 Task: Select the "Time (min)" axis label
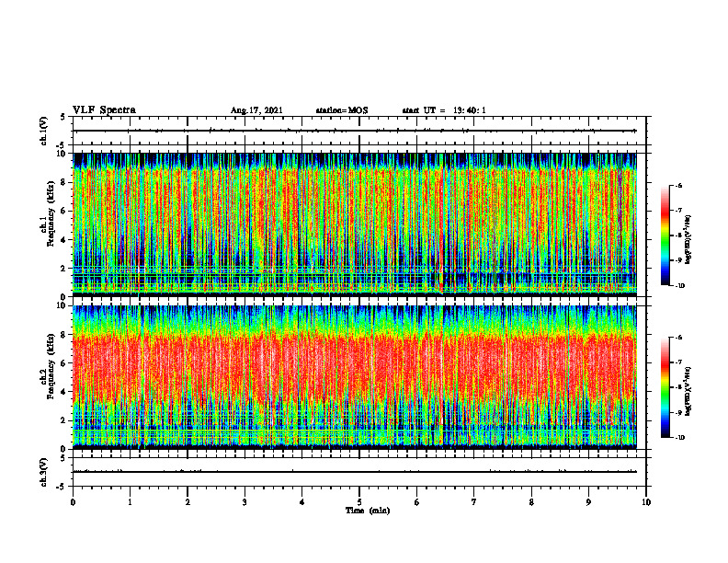point(368,511)
